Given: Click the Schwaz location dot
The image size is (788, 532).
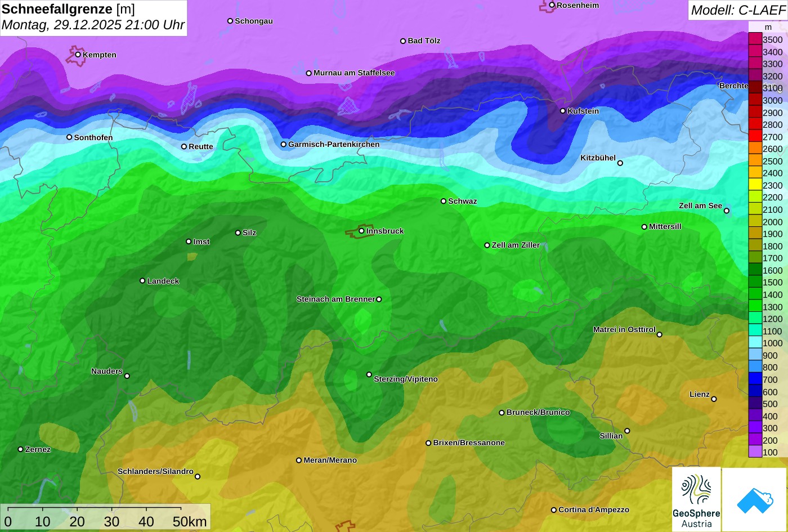Looking at the screenshot, I should (444, 201).
